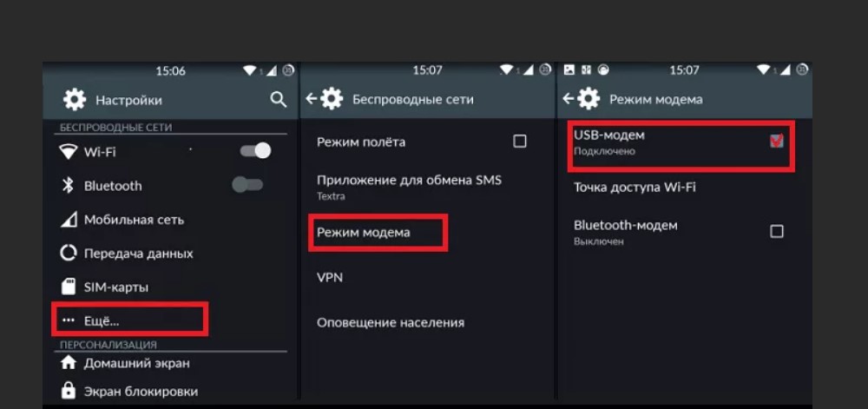868x409 pixels.
Task: Tap the Передача данных circle icon
Action: pyautogui.click(x=68, y=254)
